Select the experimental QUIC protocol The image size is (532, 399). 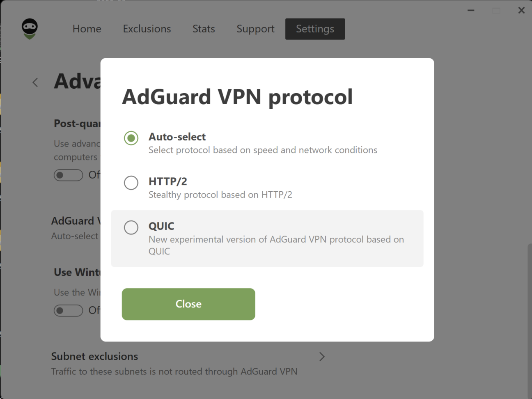pos(131,227)
